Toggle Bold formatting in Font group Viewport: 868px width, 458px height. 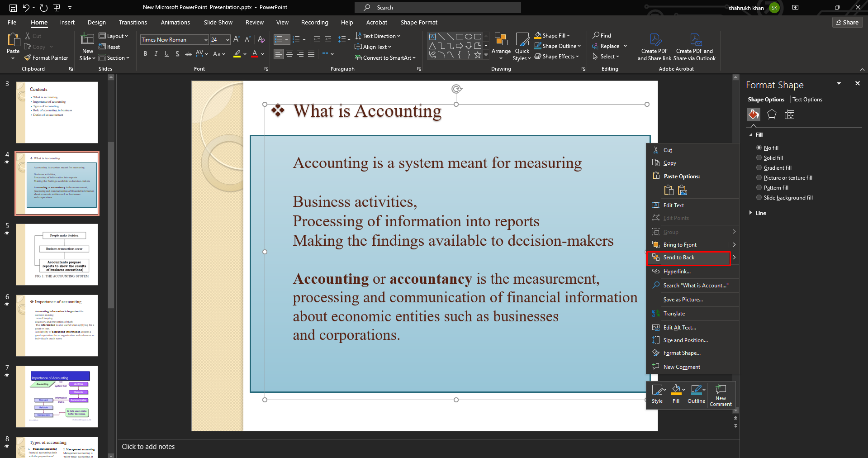point(145,54)
